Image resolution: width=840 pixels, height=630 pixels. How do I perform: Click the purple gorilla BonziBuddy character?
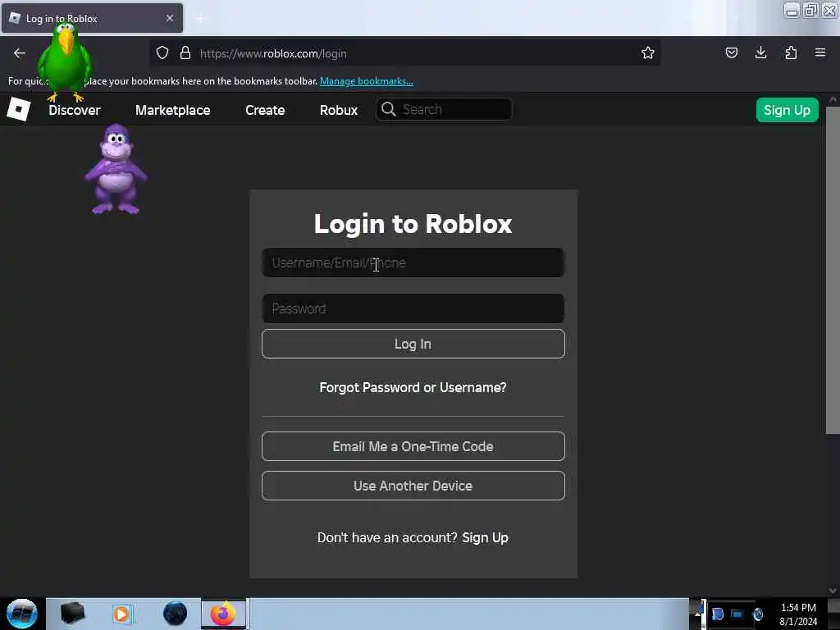coord(116,169)
